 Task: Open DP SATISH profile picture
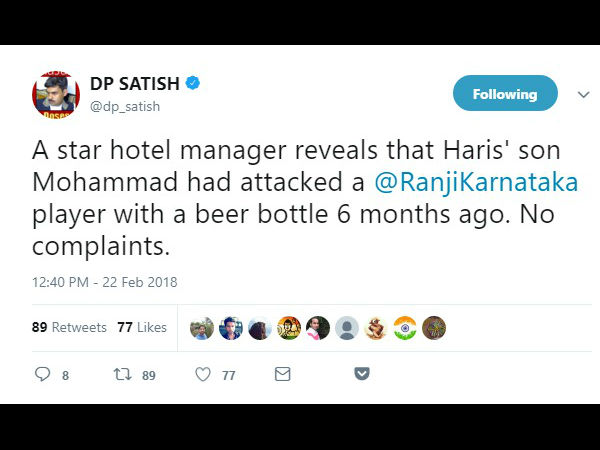click(x=56, y=95)
